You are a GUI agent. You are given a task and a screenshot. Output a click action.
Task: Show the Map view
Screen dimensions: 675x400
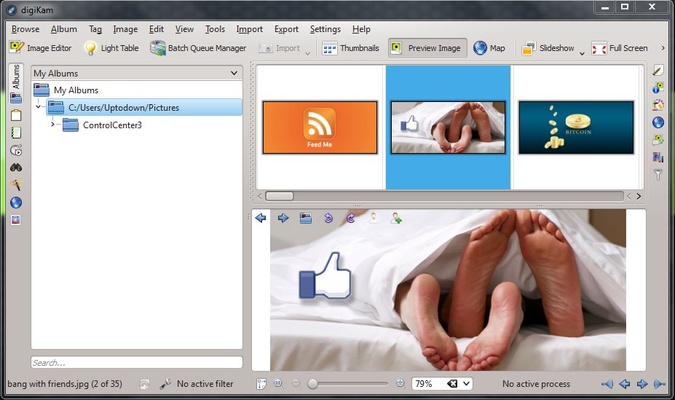click(x=489, y=48)
